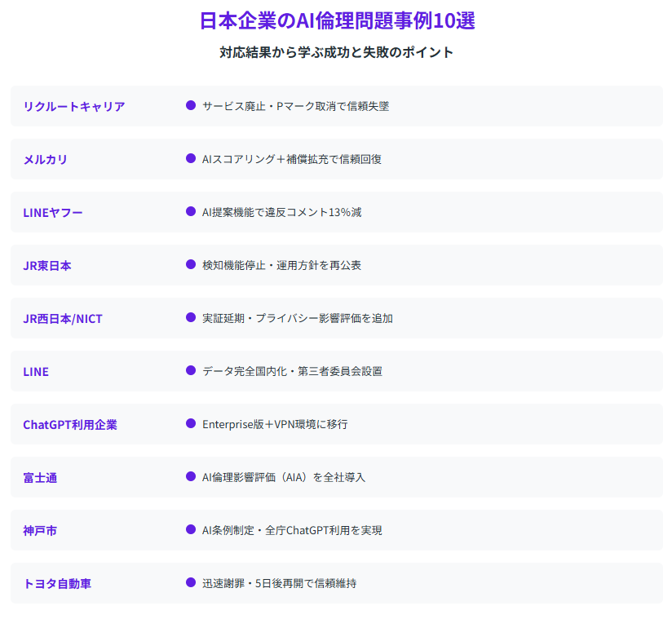Click the text データ完全国内化・第三者委員会設置
The width and height of the screenshot is (672, 619).
[292, 371]
